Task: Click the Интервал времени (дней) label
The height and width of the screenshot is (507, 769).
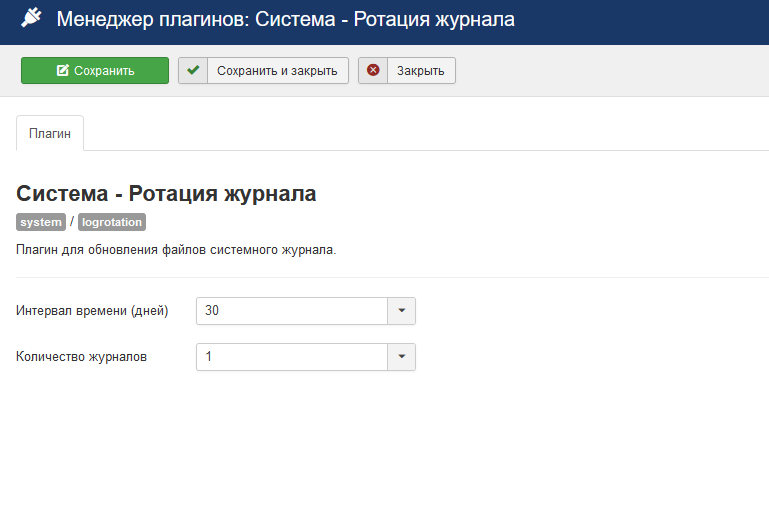Action: (x=92, y=311)
